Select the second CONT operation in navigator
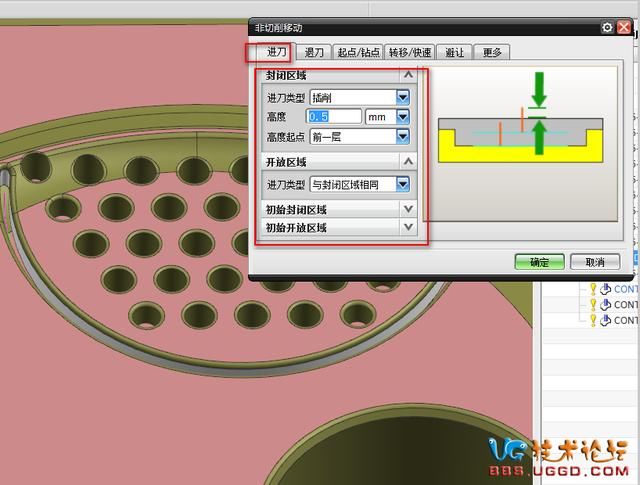This screenshot has height=485, width=640. tap(625, 305)
